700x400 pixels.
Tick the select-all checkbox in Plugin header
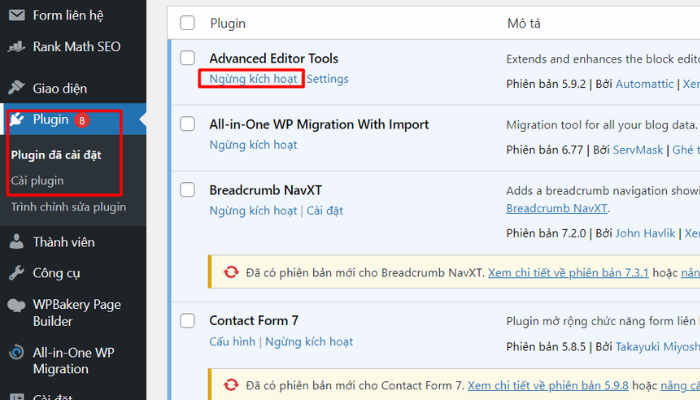[x=187, y=23]
